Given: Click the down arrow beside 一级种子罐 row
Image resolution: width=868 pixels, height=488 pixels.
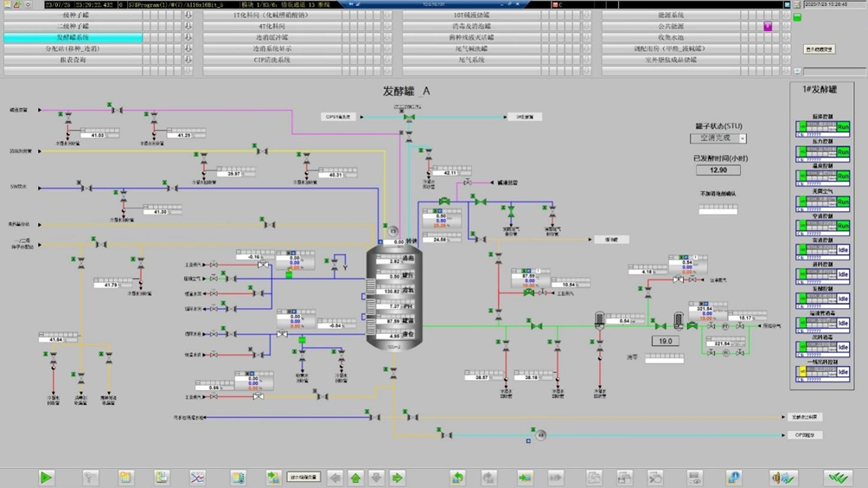Looking at the screenshot, I should point(188,16).
